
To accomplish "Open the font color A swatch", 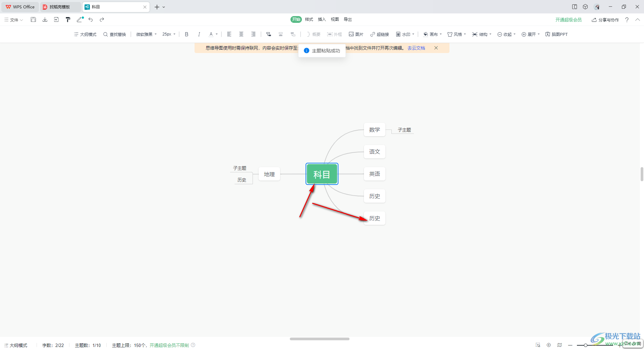I will [211, 34].
